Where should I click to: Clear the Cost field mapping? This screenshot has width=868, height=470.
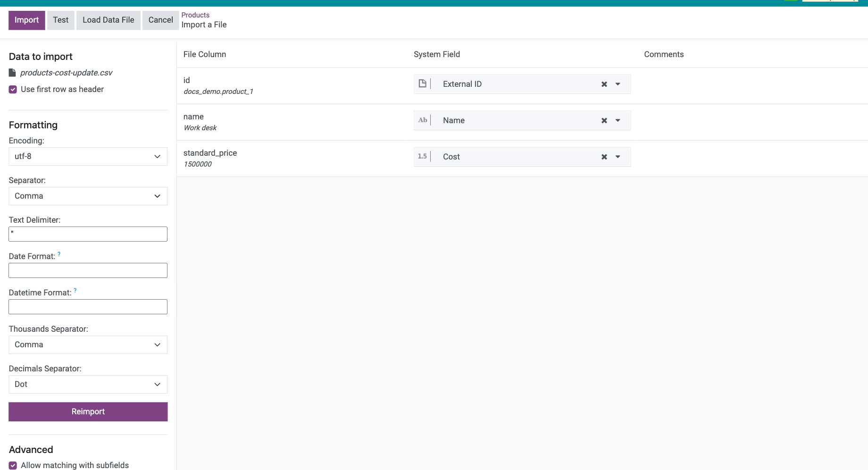pos(604,157)
